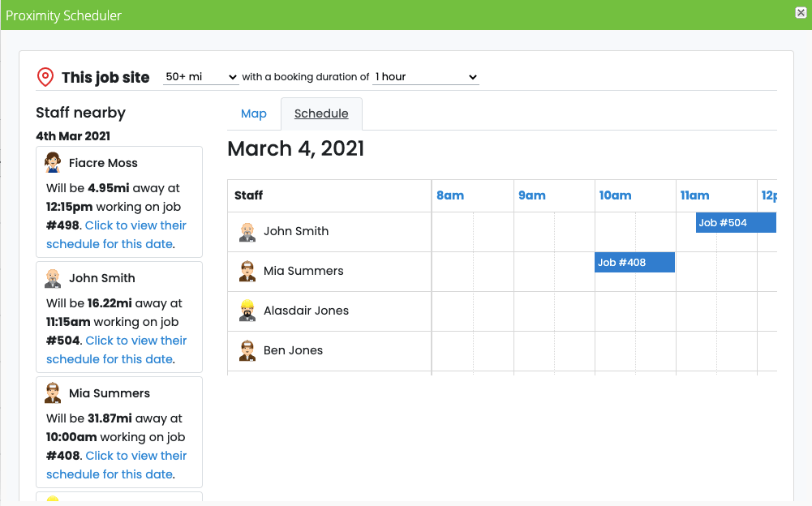Click John Smith avatar in Staff nearby list
Image resolution: width=812 pixels, height=506 pixels.
[x=52, y=278]
